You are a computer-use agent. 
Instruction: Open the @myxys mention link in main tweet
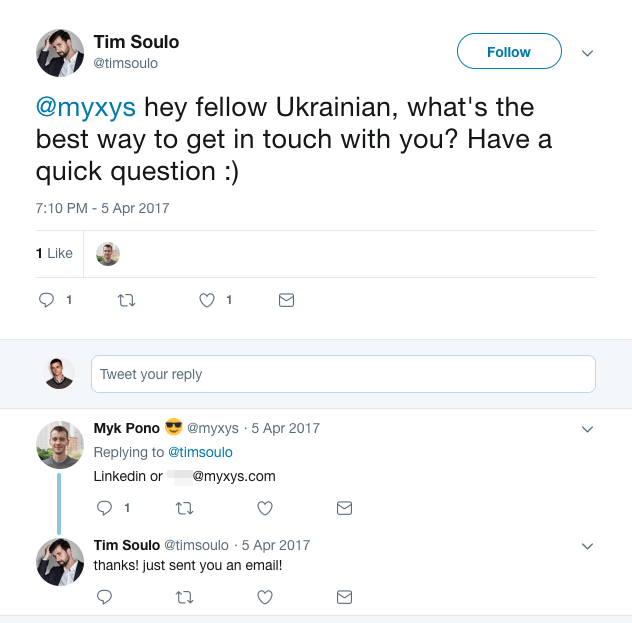click(x=90, y=107)
